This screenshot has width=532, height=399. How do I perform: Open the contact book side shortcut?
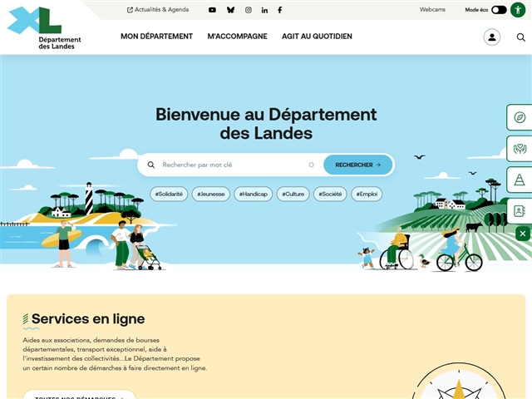(x=520, y=210)
